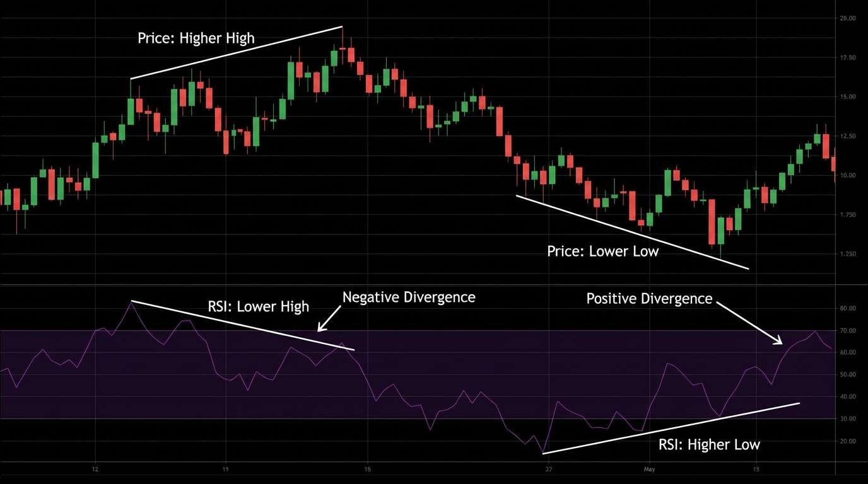Click the 'Price: Lower Low' label
868x484 pixels.
tap(603, 251)
